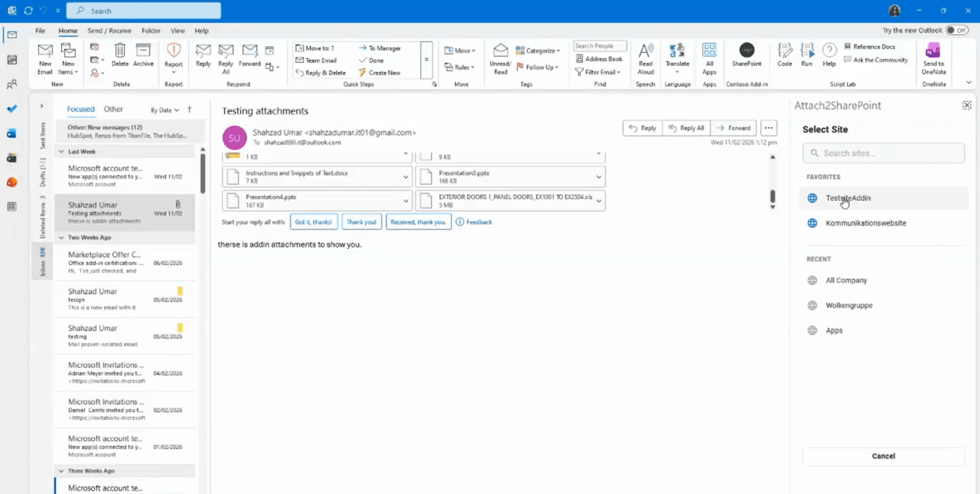The width and height of the screenshot is (980, 494).
Task: Click Reply All in message header
Action: click(686, 128)
